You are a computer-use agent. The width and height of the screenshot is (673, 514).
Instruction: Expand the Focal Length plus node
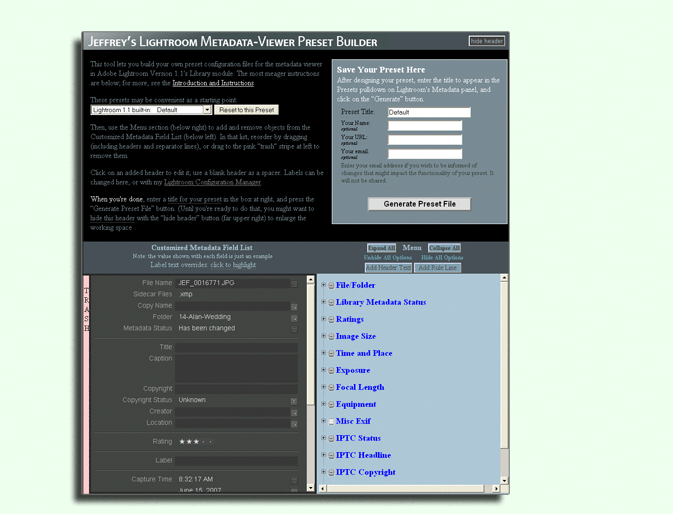[x=324, y=387]
